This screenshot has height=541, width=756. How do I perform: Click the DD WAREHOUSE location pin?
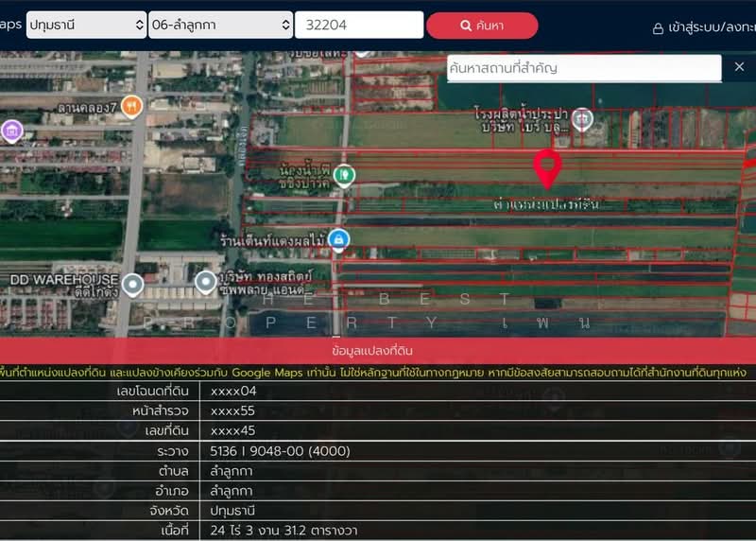(132, 284)
